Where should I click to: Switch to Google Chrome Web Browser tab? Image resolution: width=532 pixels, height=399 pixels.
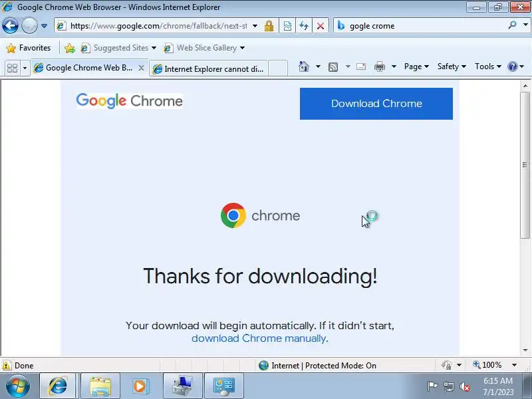[x=85, y=68]
